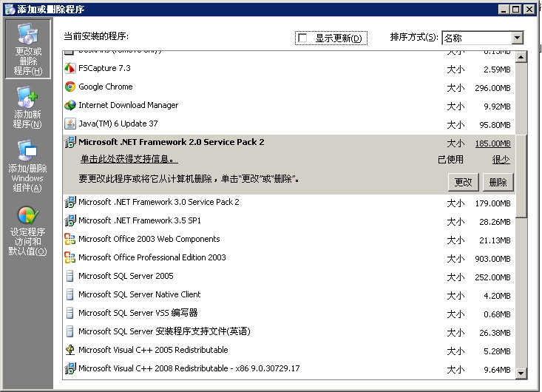Open the 更改或删除程序 sidebar tab
The width and height of the screenshot is (542, 392).
tap(28, 49)
